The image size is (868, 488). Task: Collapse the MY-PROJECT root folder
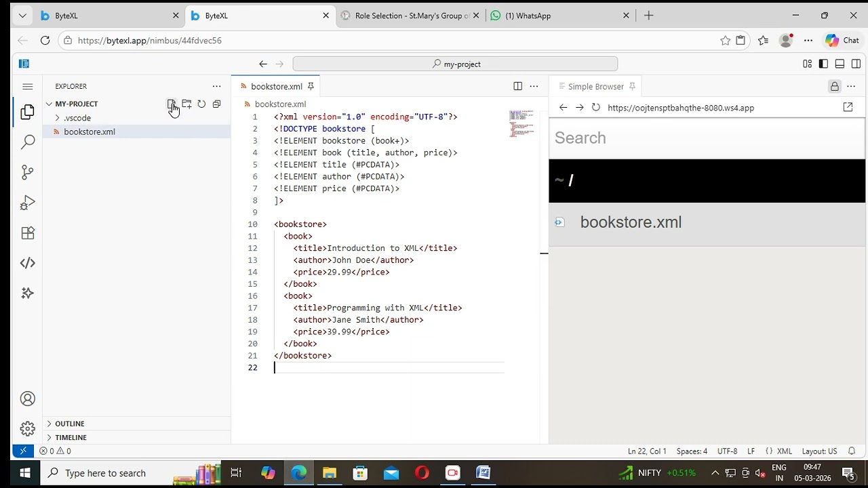tap(76, 104)
